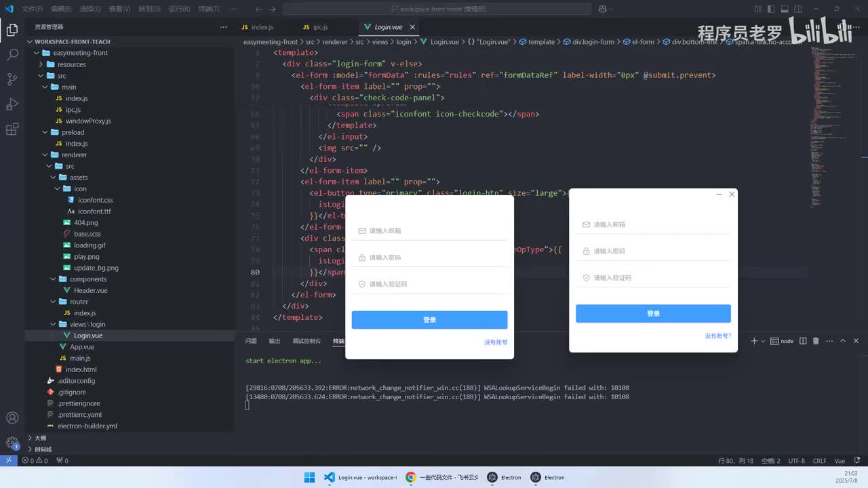Collapse the renderer folder
This screenshot has height=488, width=868.
(46, 155)
